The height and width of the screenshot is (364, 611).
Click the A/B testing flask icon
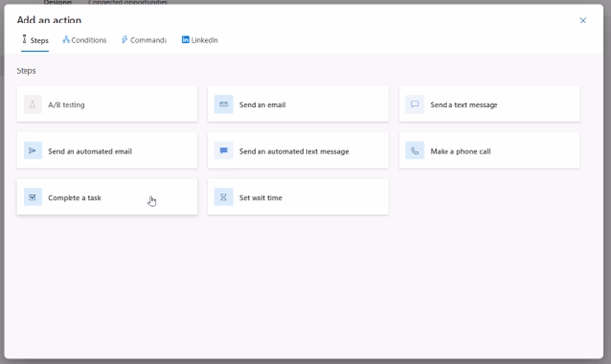(x=32, y=104)
